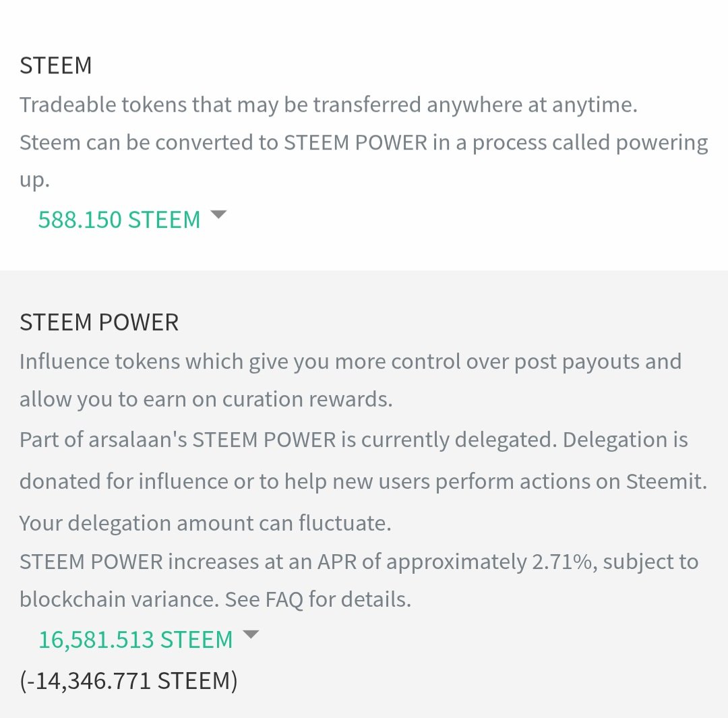Click the STEEM POWER section heading
The image size is (728, 718).
99,322
